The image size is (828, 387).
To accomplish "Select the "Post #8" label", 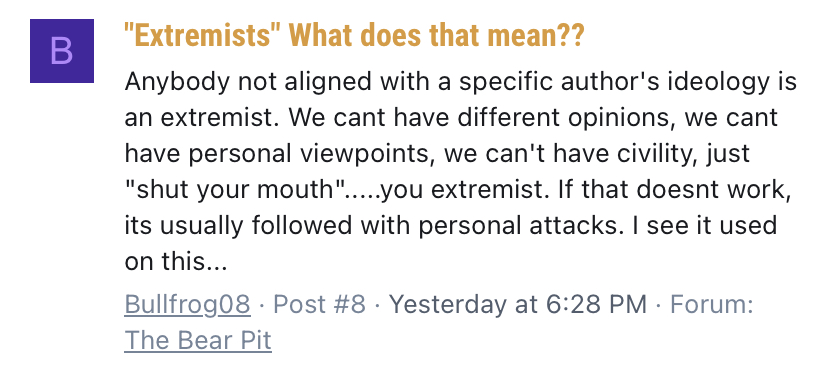I will click(x=319, y=304).
